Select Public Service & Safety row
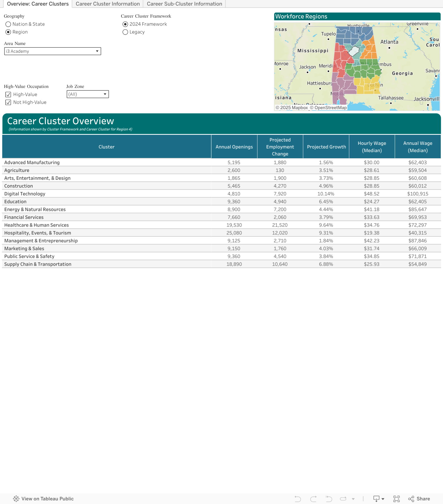Screen dimensions: 443x504 click(x=221, y=256)
